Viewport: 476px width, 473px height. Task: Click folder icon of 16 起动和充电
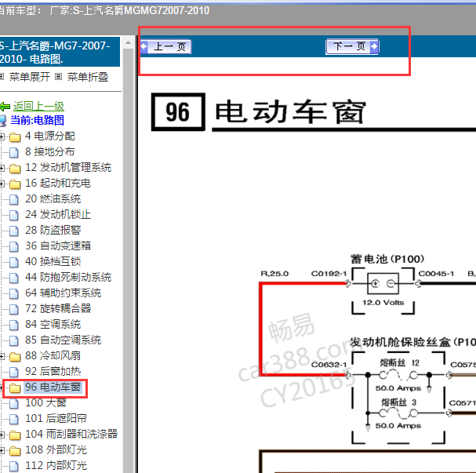[x=15, y=184]
